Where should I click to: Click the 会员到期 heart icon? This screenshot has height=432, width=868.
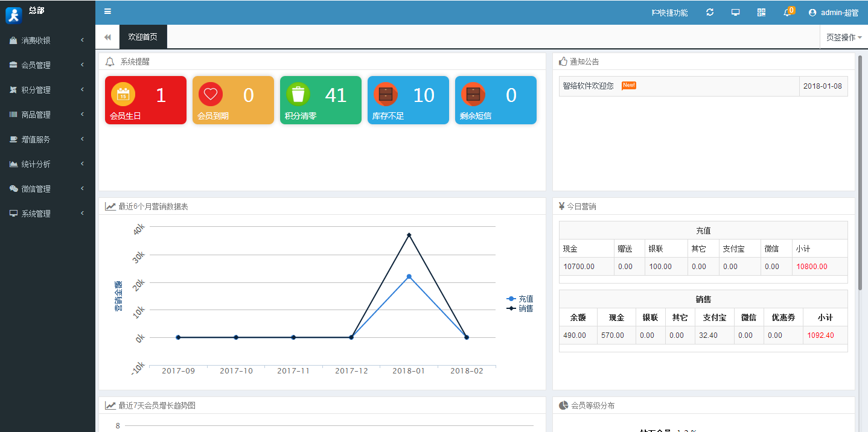tap(211, 94)
